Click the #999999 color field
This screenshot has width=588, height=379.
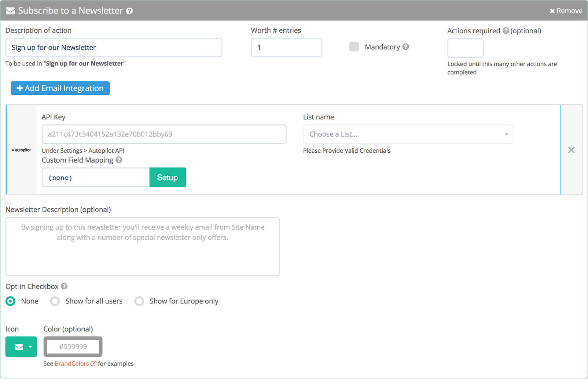click(73, 347)
